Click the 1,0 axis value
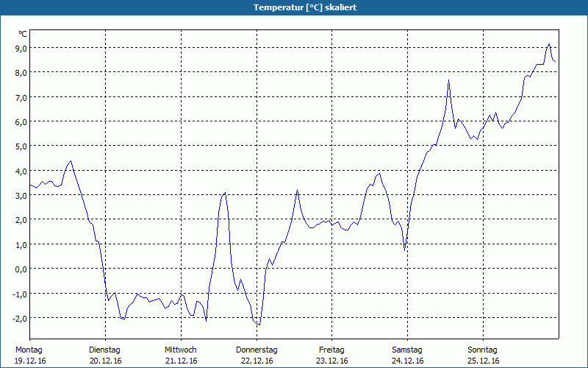 (x=21, y=245)
